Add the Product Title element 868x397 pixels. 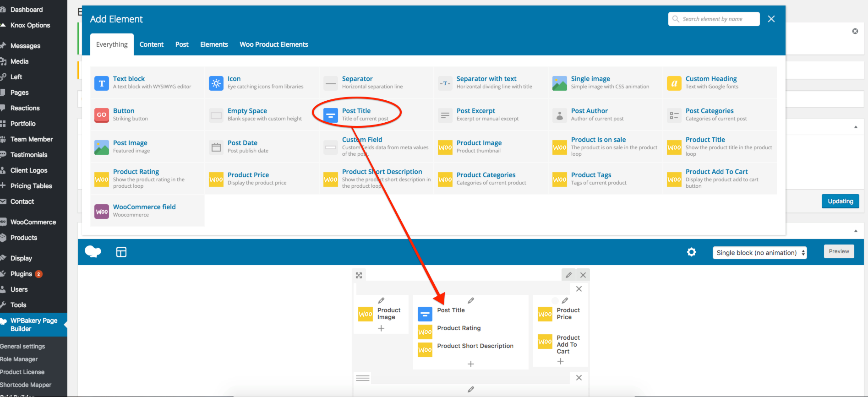point(720,147)
